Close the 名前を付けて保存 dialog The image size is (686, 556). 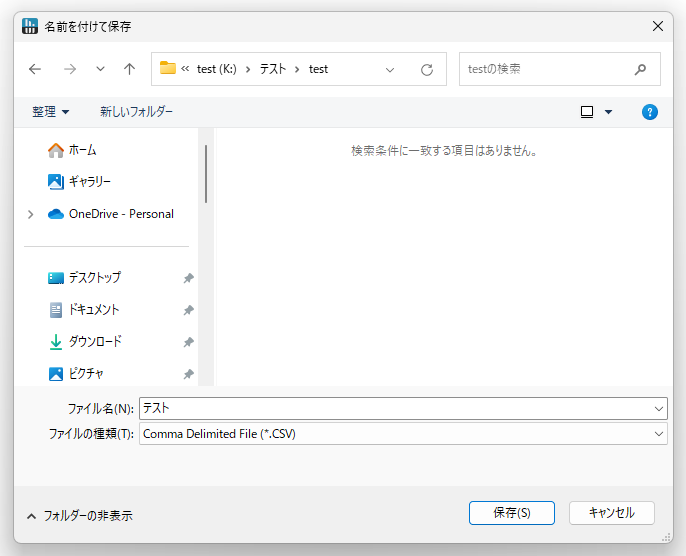click(x=658, y=26)
